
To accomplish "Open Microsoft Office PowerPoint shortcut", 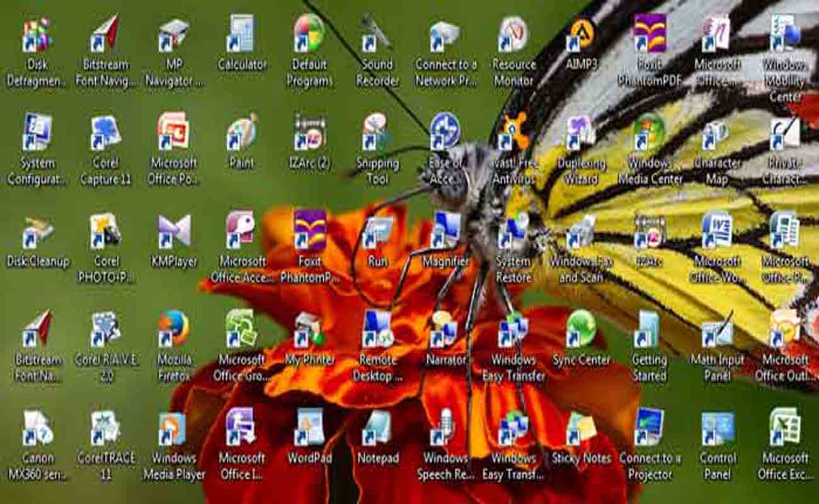I will (173, 132).
